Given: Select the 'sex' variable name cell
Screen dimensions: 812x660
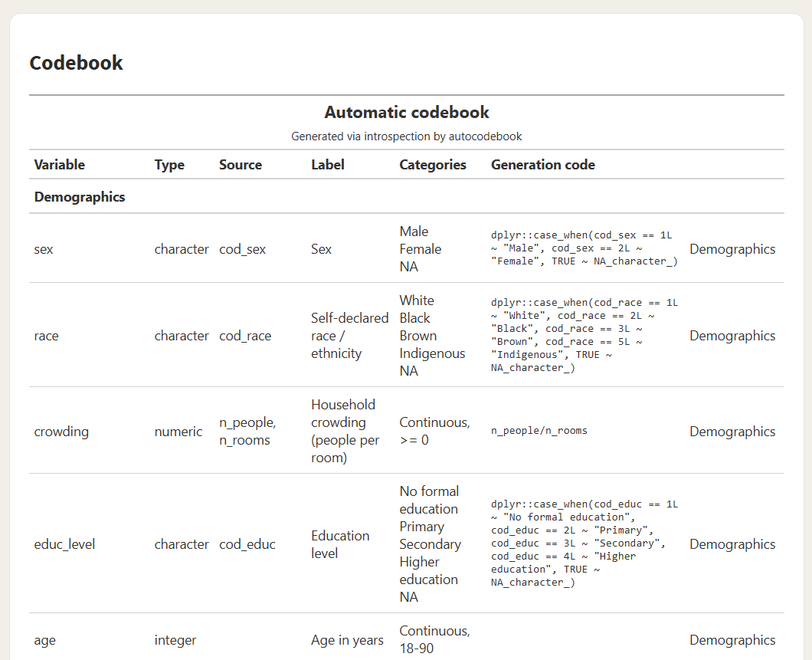Looking at the screenshot, I should 44,249.
